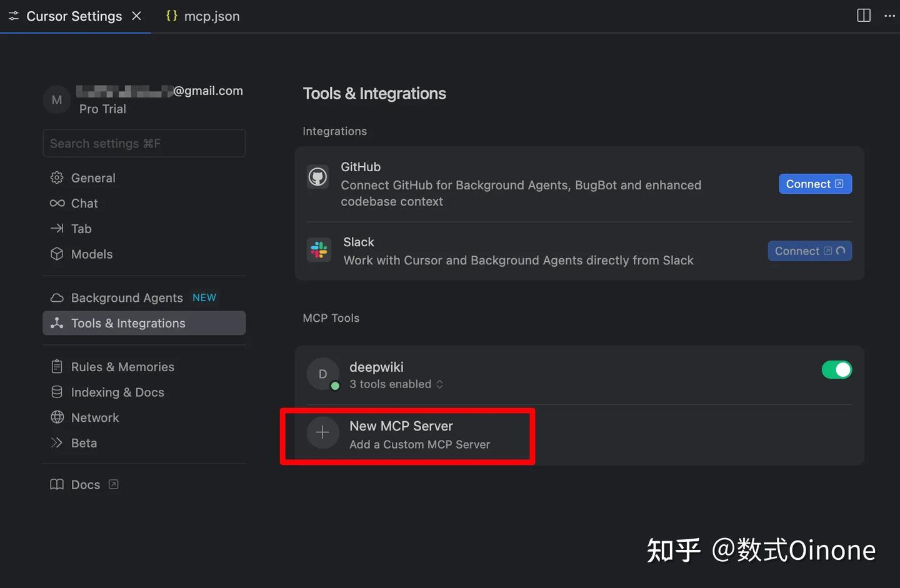
Task: Open the Docs external link
Action: coord(86,485)
